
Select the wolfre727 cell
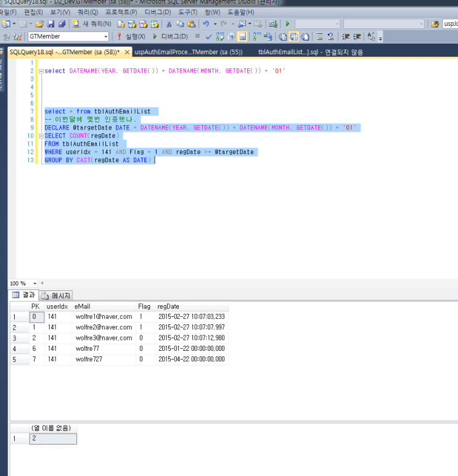(x=104, y=359)
